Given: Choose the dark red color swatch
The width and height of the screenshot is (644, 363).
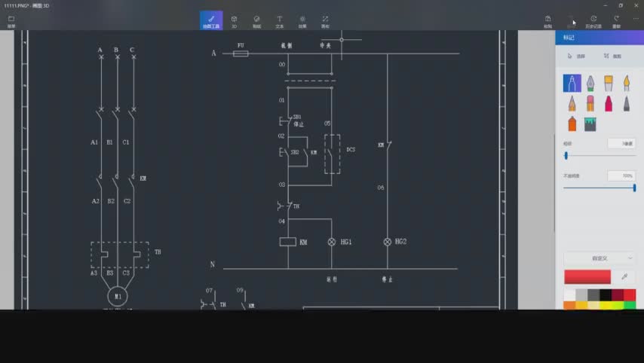Looking at the screenshot, I should [618, 295].
